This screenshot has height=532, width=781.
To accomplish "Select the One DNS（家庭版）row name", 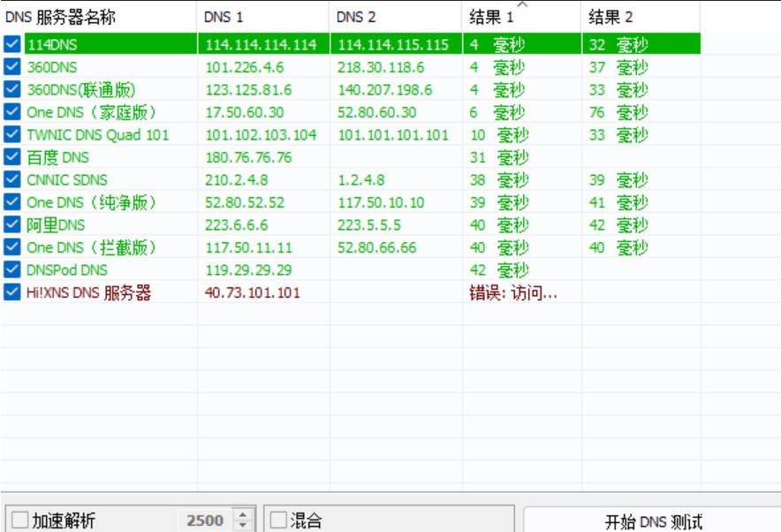I will click(x=92, y=112).
